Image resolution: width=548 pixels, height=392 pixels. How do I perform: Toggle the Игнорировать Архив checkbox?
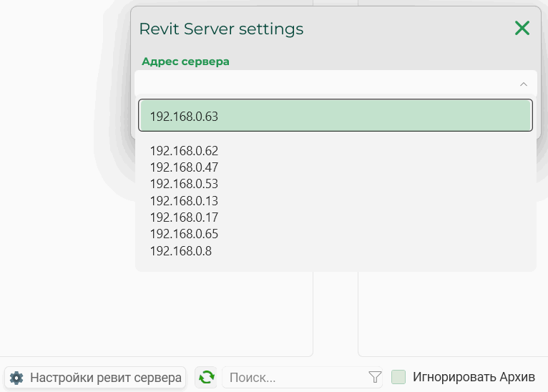tap(398, 377)
